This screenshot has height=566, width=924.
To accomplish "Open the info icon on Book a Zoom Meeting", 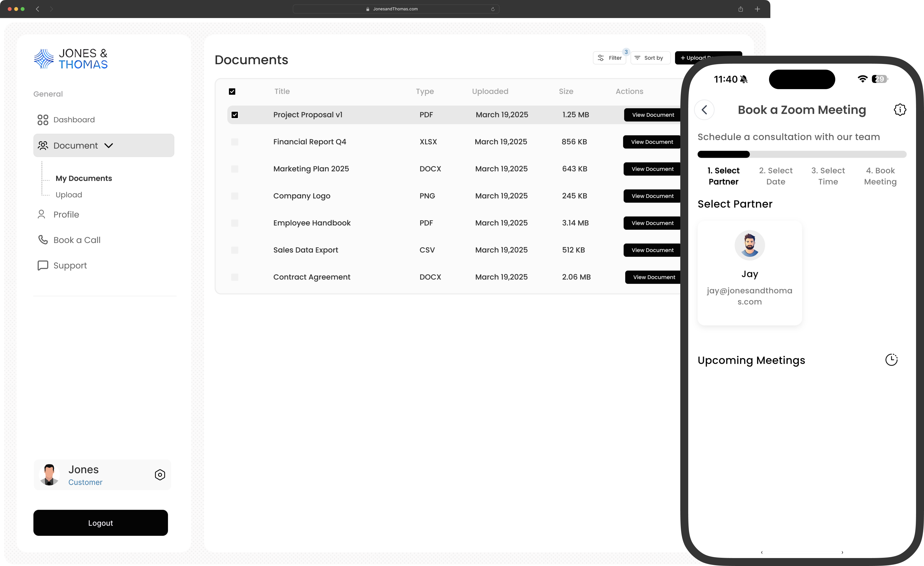I will click(x=900, y=110).
